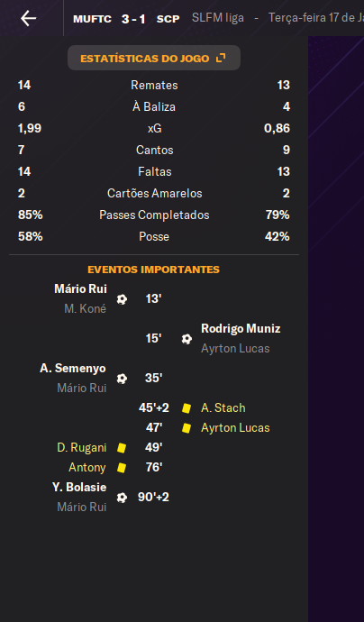The width and height of the screenshot is (364, 622).
Task: Click A. Stach's yellow card icon
Action: [x=187, y=407]
